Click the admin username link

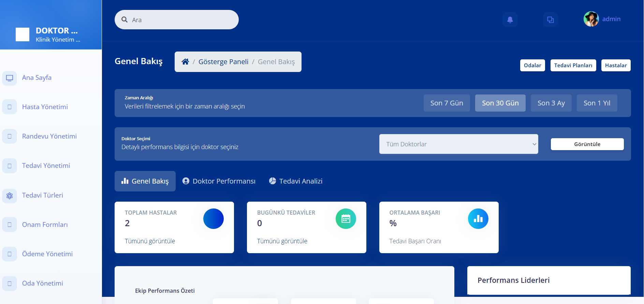(x=611, y=19)
